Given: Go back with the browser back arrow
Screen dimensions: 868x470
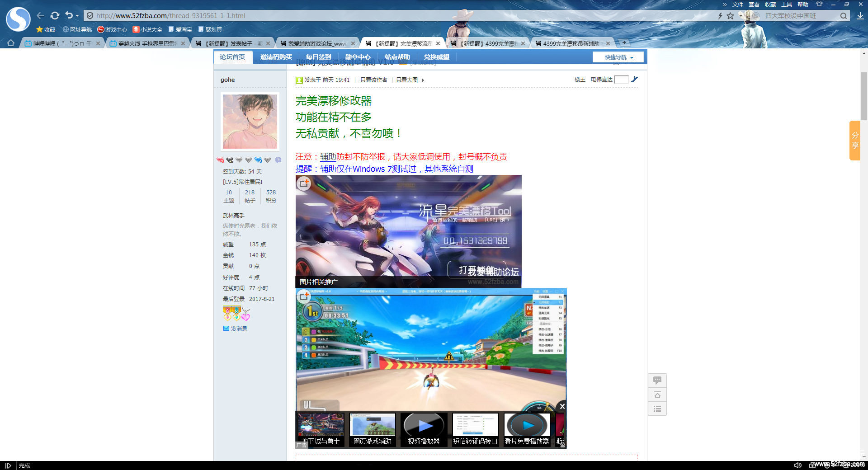Looking at the screenshot, I should coord(41,16).
